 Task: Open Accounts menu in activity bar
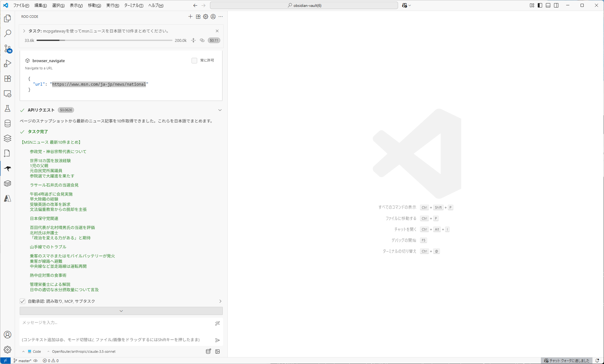7,335
